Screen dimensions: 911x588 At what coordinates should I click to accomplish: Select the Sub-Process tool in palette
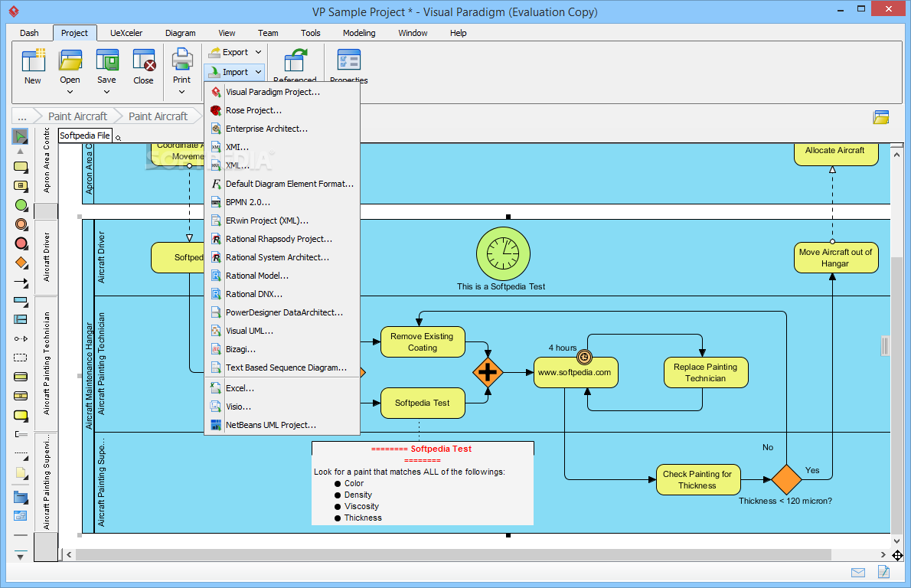(21, 186)
